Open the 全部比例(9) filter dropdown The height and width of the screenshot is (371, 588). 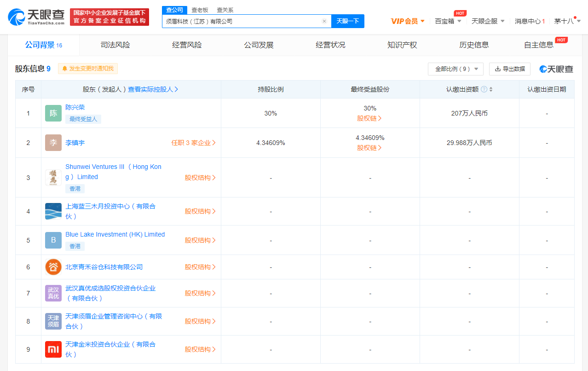[x=455, y=69]
